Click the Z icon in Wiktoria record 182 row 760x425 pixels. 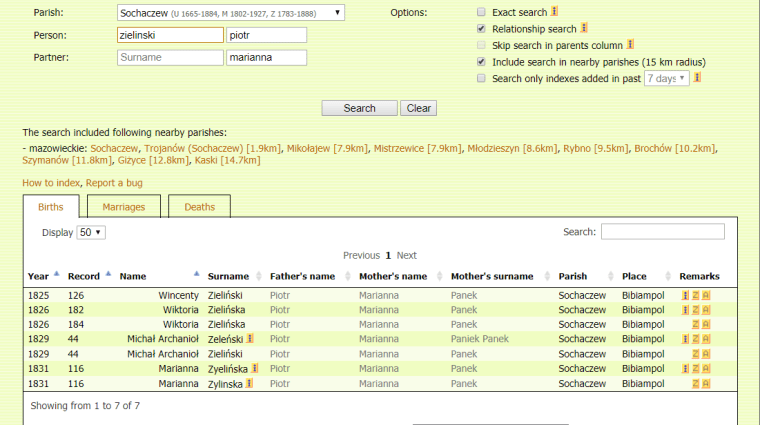[x=695, y=311]
